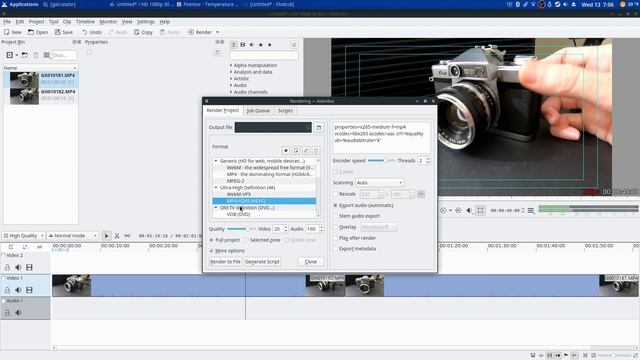Select WebM-VP9 under Ultra-High Definition

(239, 194)
